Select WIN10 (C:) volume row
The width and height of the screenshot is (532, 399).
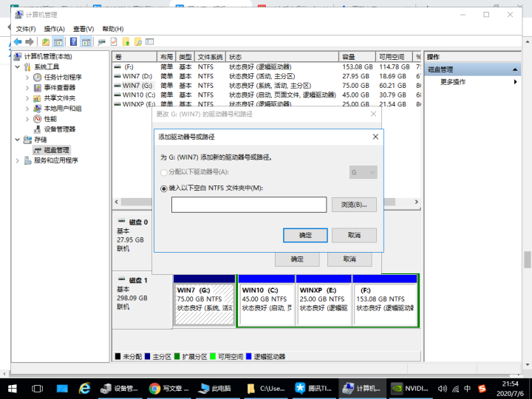[x=267, y=95]
